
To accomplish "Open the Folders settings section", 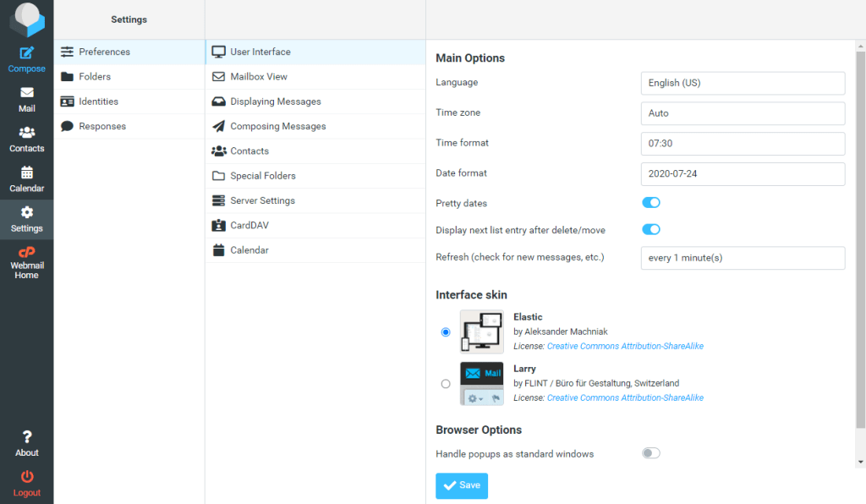I will pyautogui.click(x=95, y=77).
